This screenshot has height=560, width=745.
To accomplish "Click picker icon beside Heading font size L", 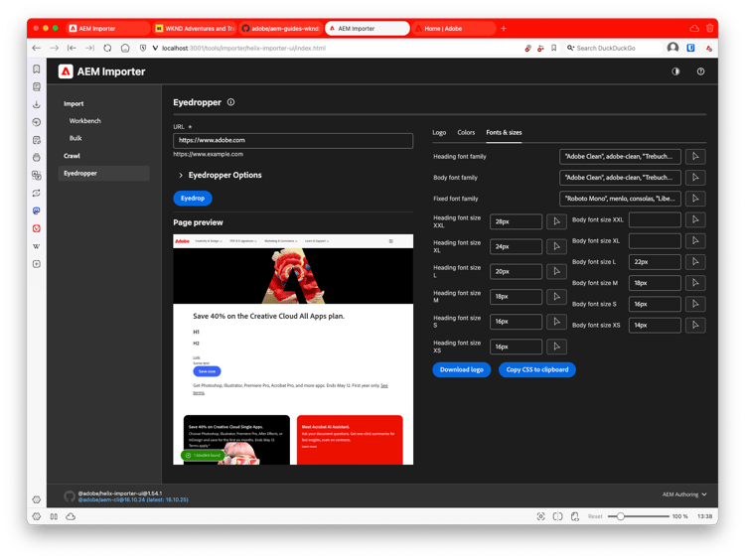I will tap(556, 271).
